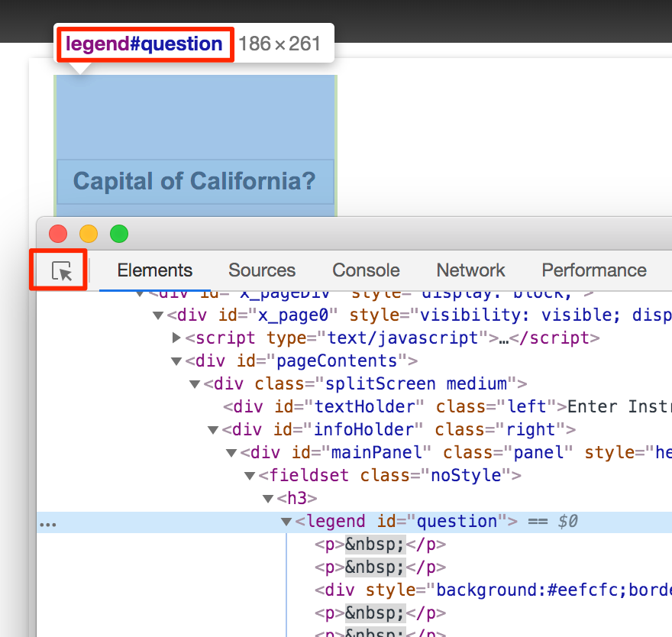Select the div with background:#eefcfc style
672x637 pixels.
(x=354, y=590)
